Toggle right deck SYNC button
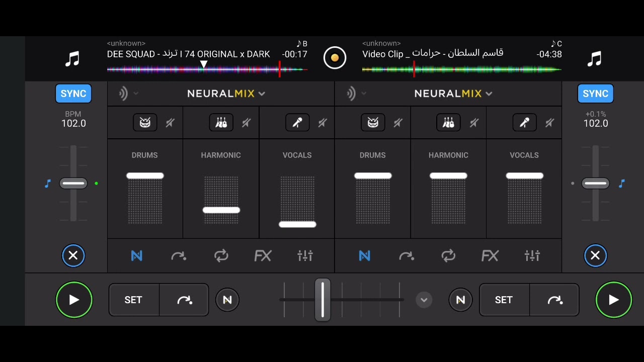The image size is (644, 362). [596, 94]
